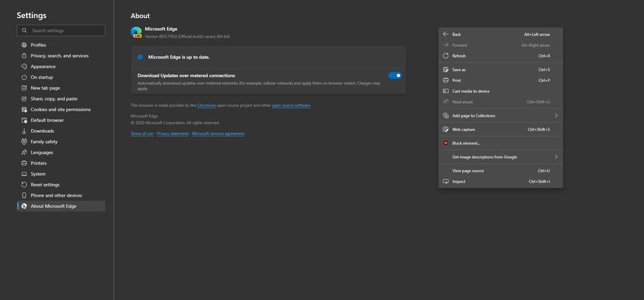Select Save as in the context menu

pos(501,70)
